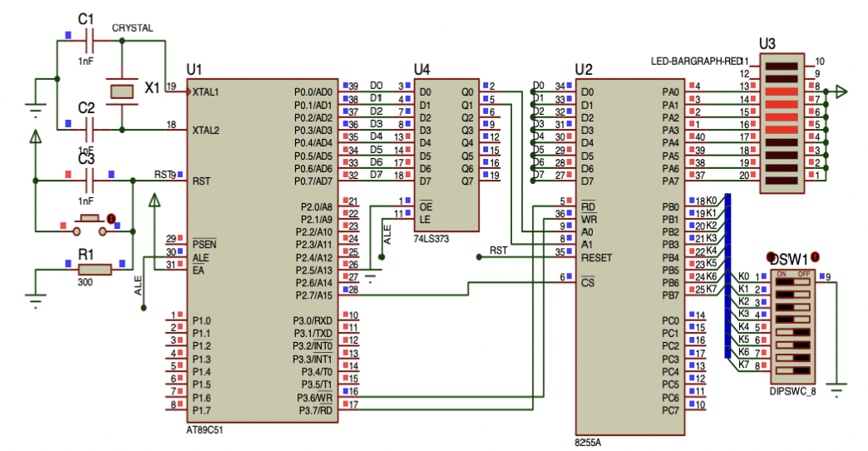Select the crystal X1 component symbol
868x451 pixels.
coord(121,91)
